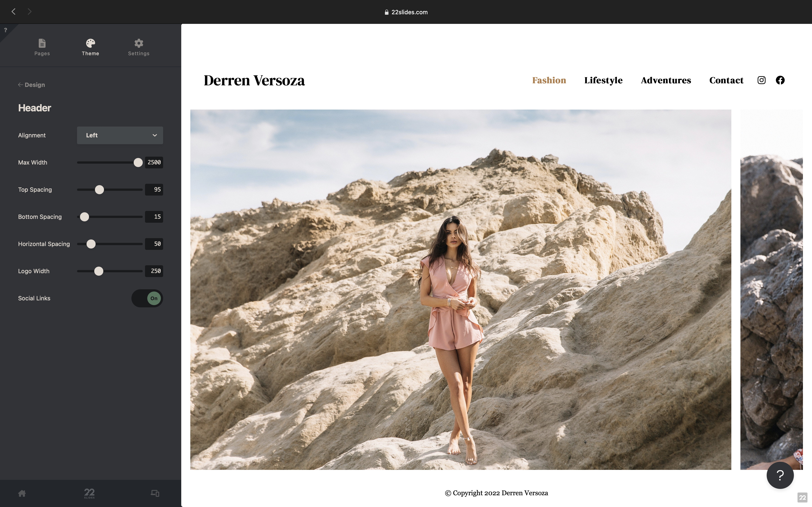Open the responsive device preview icon

(x=155, y=493)
